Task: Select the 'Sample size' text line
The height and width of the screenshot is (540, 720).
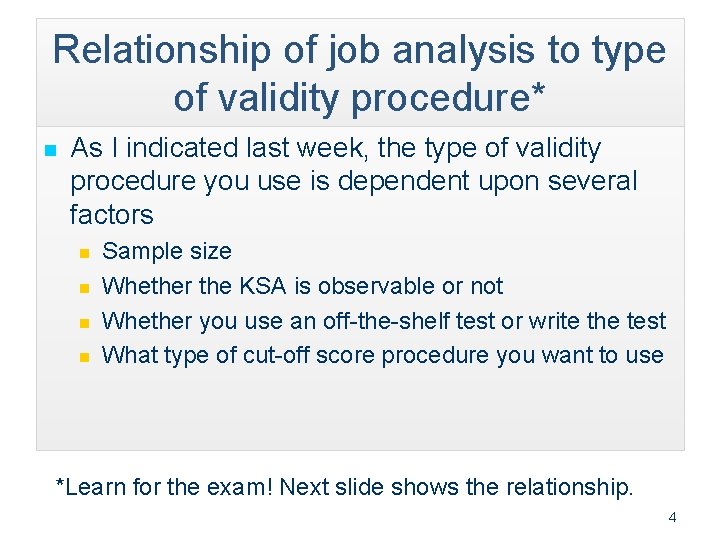Action: 167,251
